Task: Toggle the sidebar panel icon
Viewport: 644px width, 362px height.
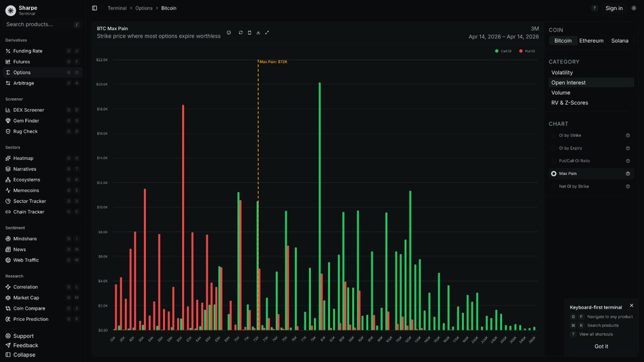Action: coord(94,8)
